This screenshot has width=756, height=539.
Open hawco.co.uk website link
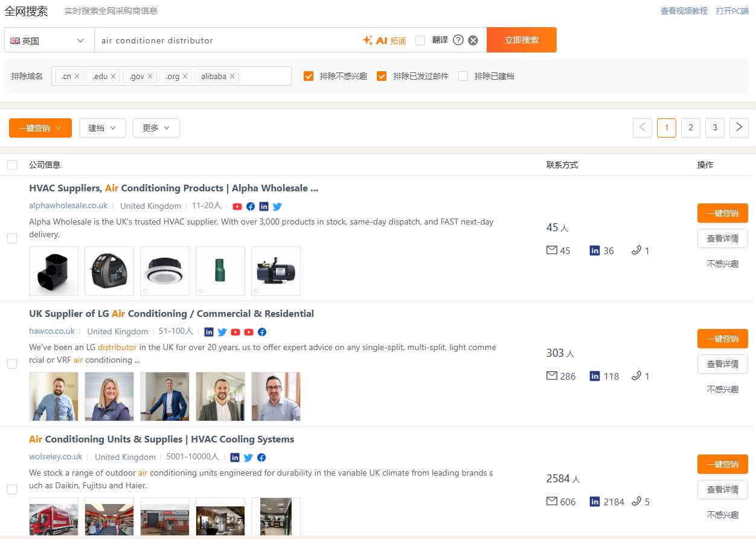52,331
